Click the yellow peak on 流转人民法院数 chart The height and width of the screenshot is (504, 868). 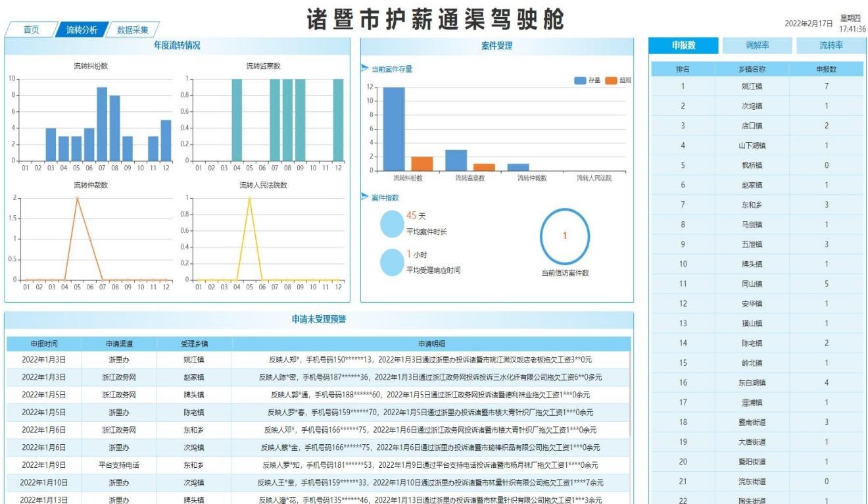(x=249, y=198)
